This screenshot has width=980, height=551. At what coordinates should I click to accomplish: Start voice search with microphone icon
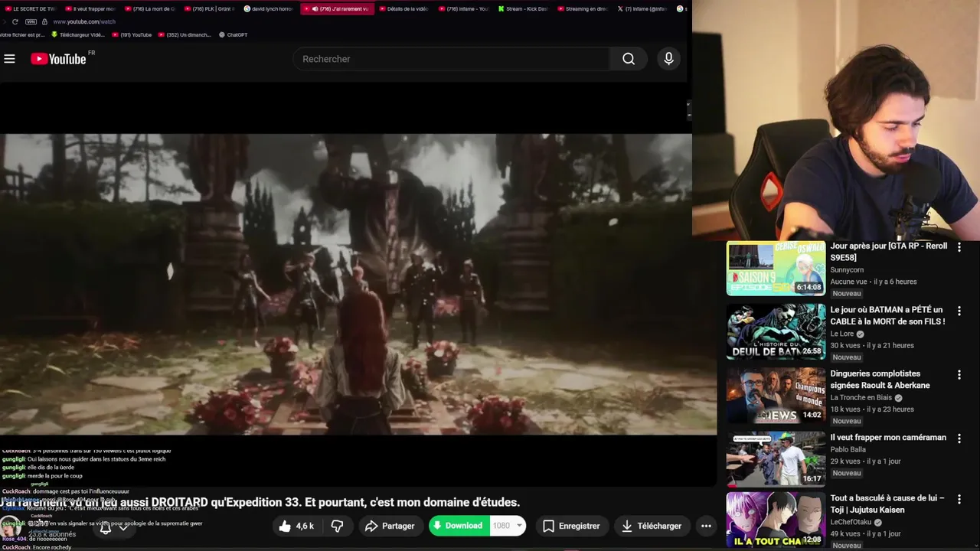point(668,59)
